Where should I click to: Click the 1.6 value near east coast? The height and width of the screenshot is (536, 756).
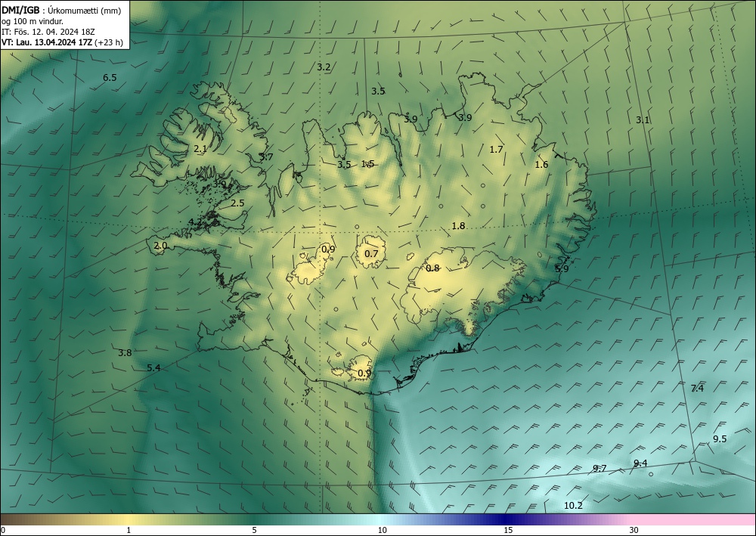[541, 164]
